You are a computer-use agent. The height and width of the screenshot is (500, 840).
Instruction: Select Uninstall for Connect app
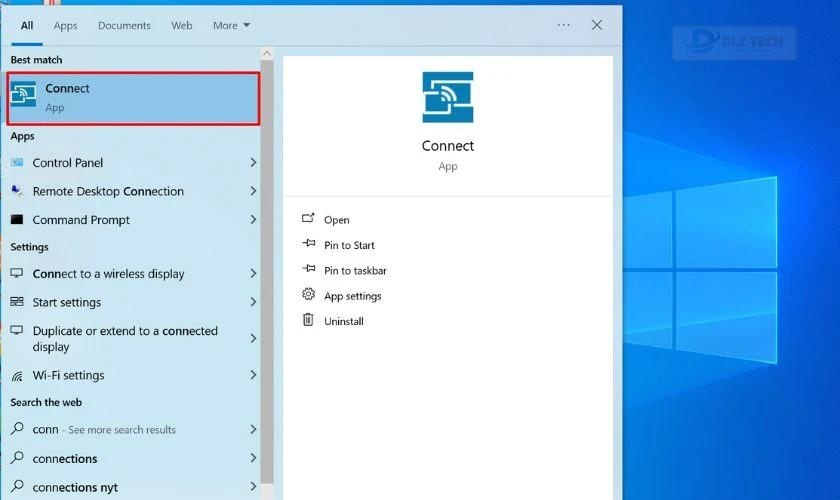[x=343, y=321]
